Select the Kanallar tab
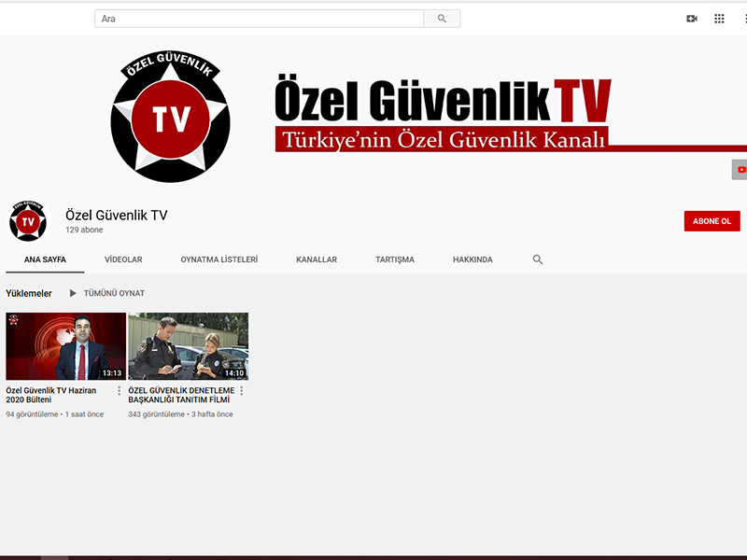Screen dimensions: 747x560 [317, 259]
